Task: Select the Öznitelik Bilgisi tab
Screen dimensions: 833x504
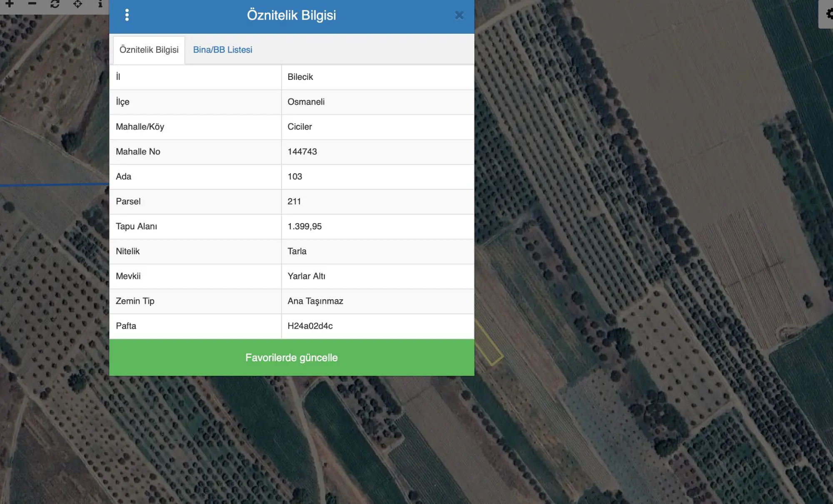Action: [x=149, y=50]
